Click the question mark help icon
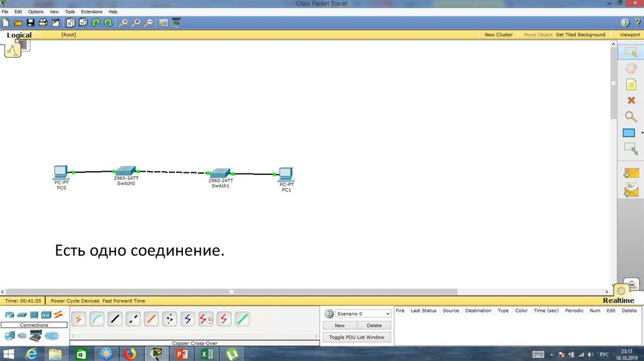Screen dimensions: 644x361 (x=638, y=23)
